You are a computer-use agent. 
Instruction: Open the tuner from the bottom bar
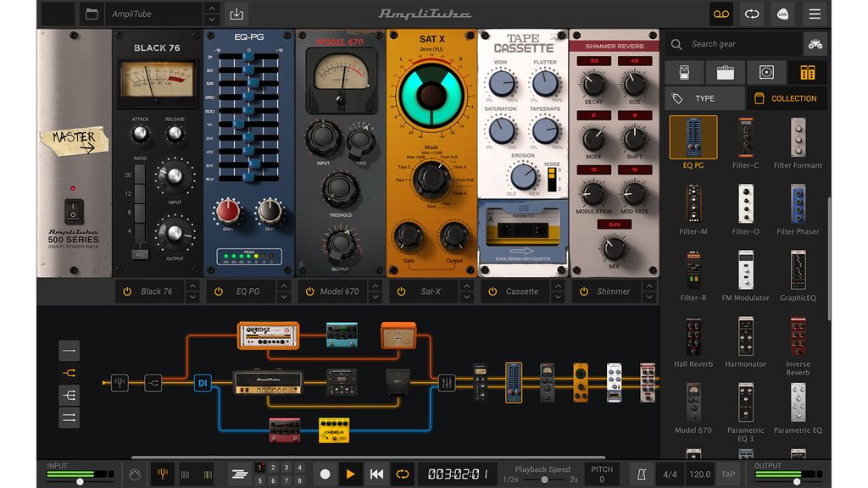(161, 473)
